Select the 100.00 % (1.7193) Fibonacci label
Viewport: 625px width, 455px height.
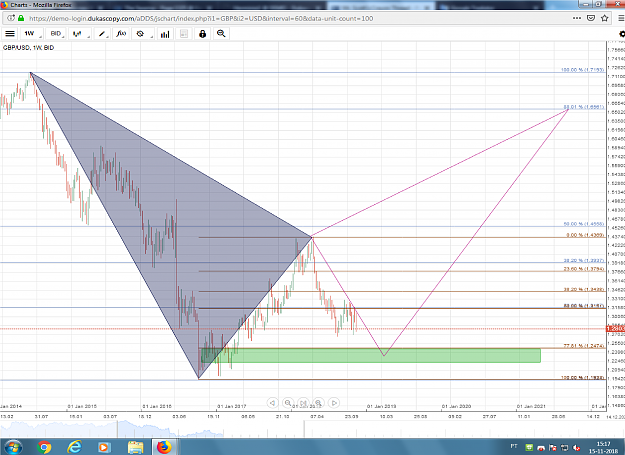(x=582, y=70)
